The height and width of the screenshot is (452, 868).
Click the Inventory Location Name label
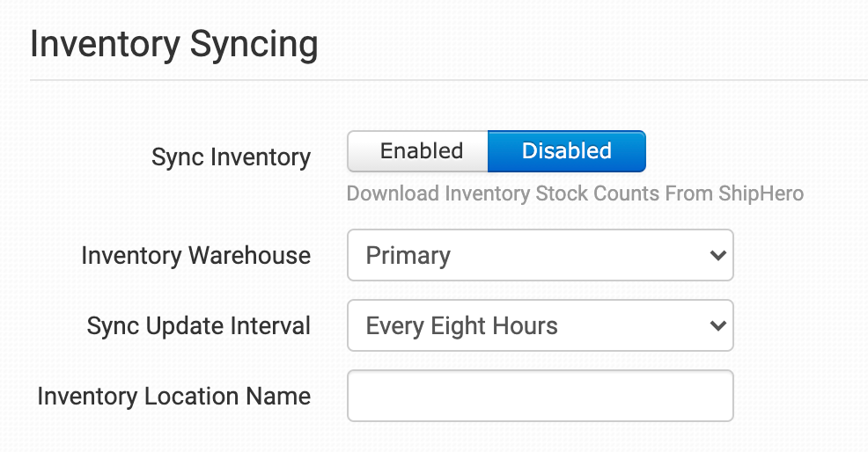[x=173, y=396]
